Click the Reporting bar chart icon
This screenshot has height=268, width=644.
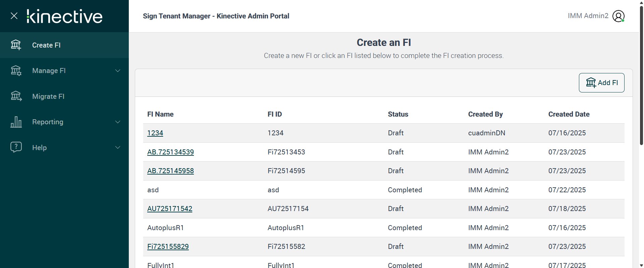[16, 122]
